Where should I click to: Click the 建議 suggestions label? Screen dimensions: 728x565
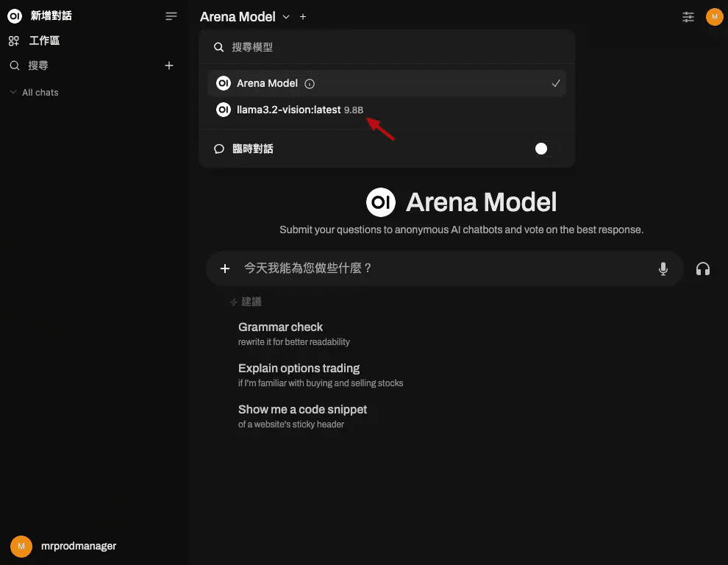(x=251, y=302)
